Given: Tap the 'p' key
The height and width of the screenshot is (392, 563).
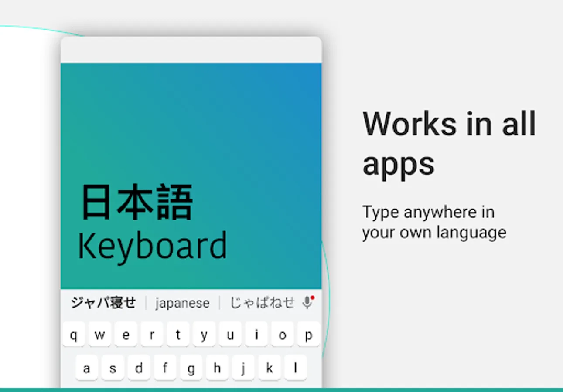Looking at the screenshot, I should pos(309,335).
